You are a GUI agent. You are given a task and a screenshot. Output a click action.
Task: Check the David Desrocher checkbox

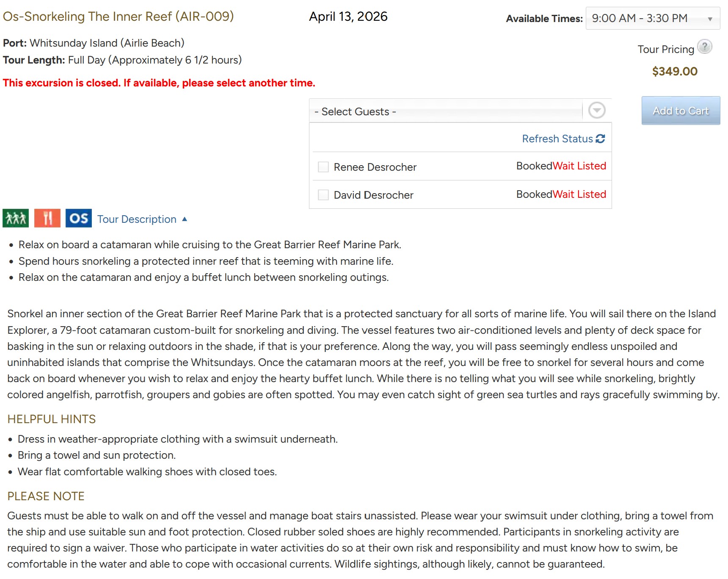[x=323, y=195]
